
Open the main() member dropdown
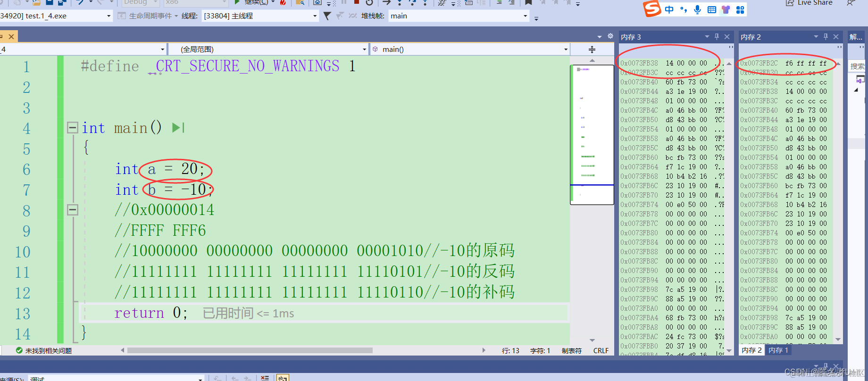(470, 49)
